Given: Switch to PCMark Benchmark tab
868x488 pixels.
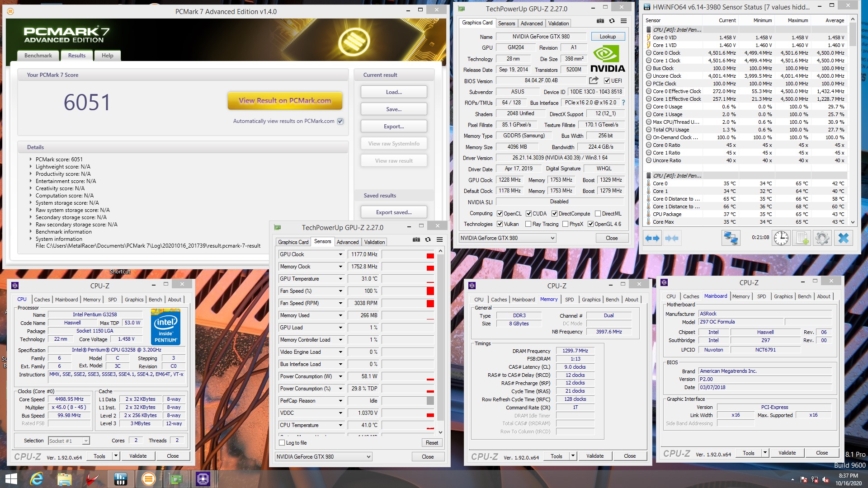Looking at the screenshot, I should point(38,56).
